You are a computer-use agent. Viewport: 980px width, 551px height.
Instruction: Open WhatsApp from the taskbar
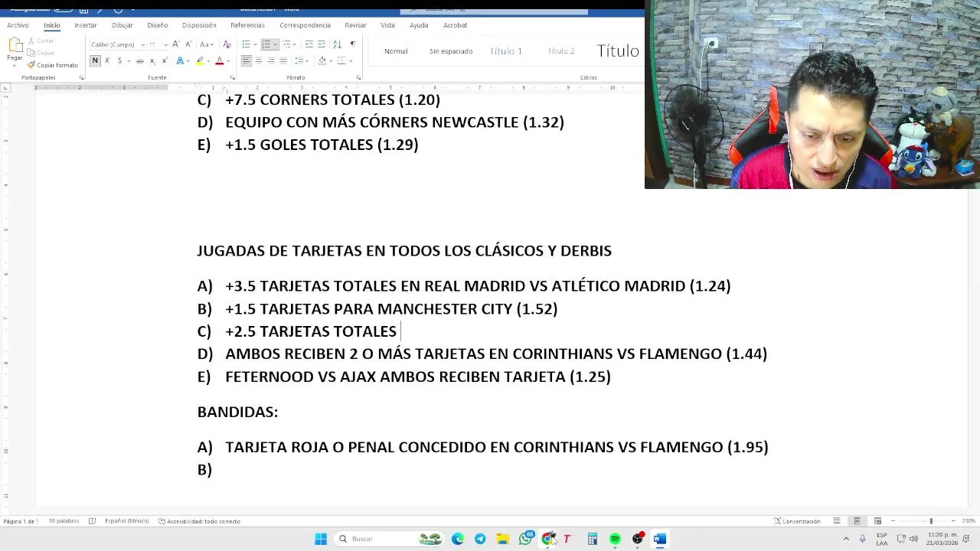tap(525, 539)
